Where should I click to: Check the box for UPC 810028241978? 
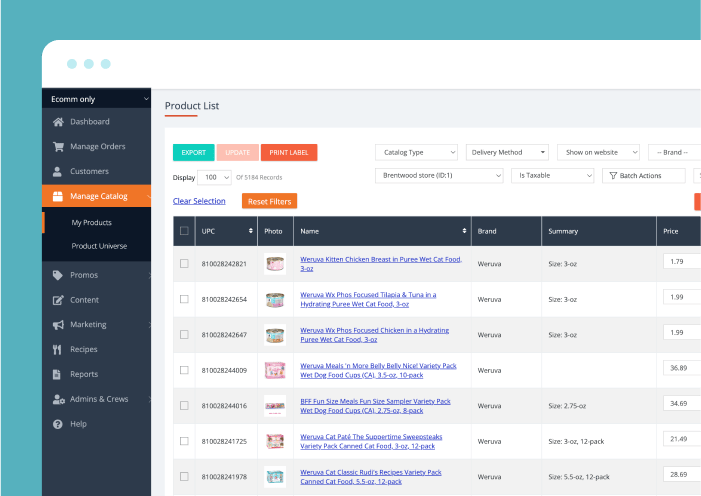(x=184, y=477)
